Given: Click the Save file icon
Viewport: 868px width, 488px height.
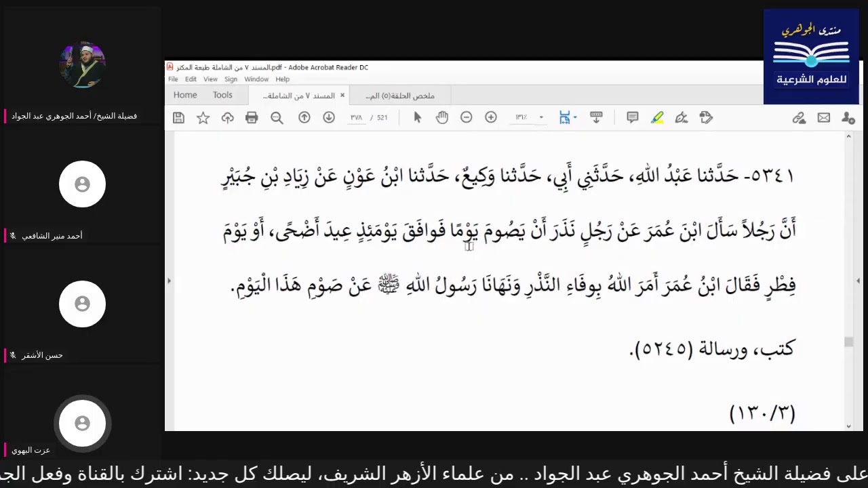Looking at the screenshot, I should pos(178,118).
